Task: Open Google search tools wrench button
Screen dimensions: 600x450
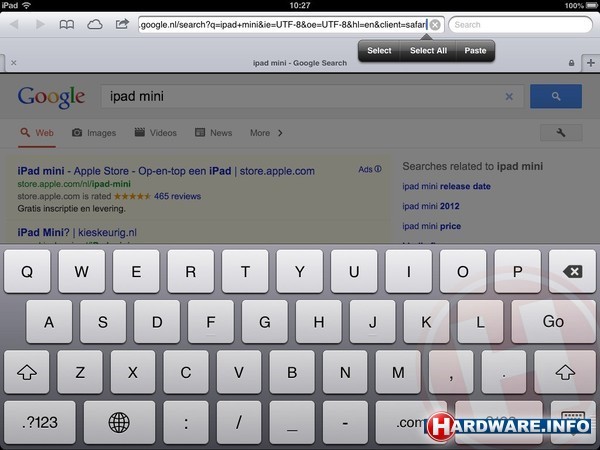Action: click(x=561, y=133)
